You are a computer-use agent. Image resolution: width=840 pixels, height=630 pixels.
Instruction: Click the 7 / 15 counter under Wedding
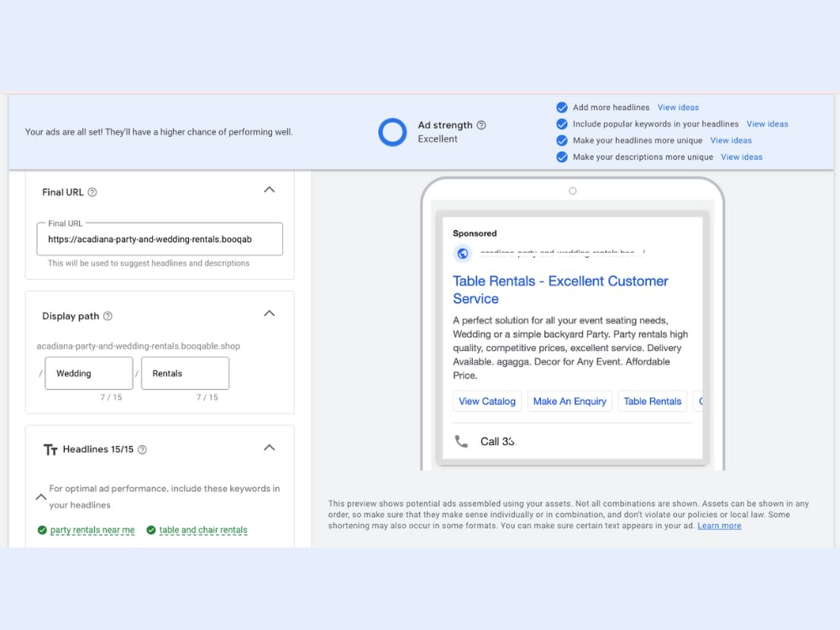coord(111,397)
